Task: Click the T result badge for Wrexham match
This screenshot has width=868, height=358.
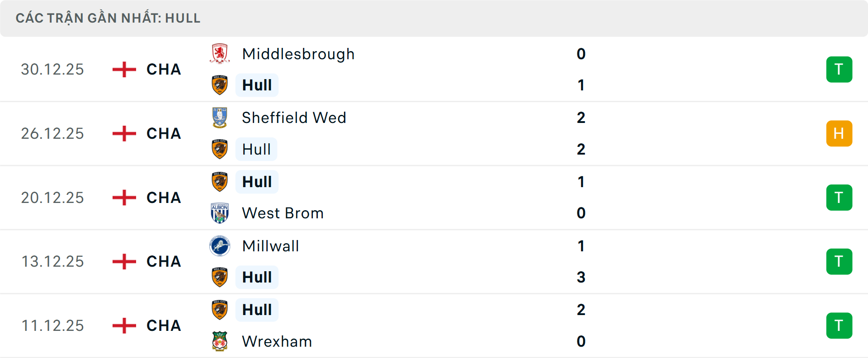Action: pyautogui.click(x=839, y=325)
